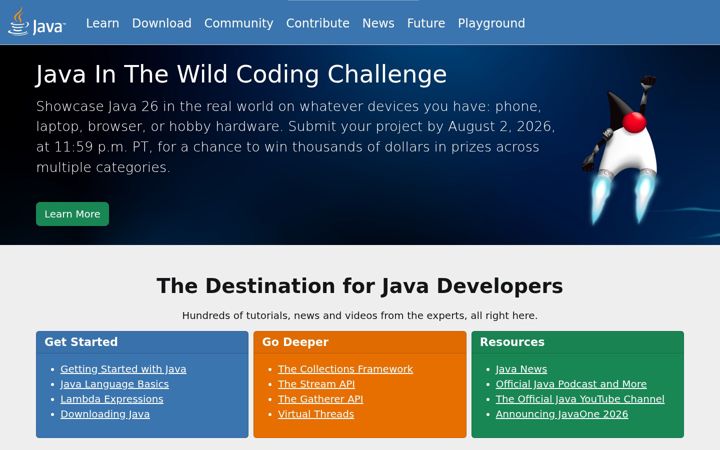Image resolution: width=720 pixels, height=450 pixels.
Task: Follow The Gatherer API link
Action: coord(321,399)
